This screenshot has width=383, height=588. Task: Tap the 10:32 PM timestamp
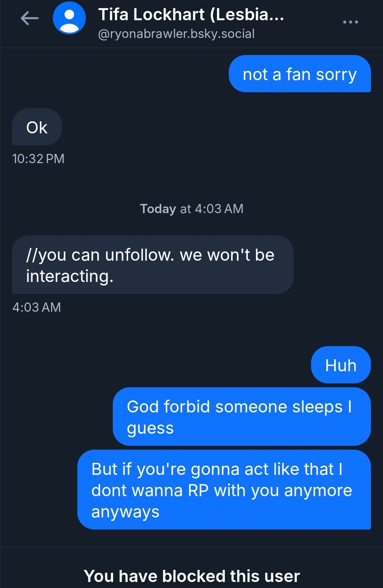[x=38, y=159]
